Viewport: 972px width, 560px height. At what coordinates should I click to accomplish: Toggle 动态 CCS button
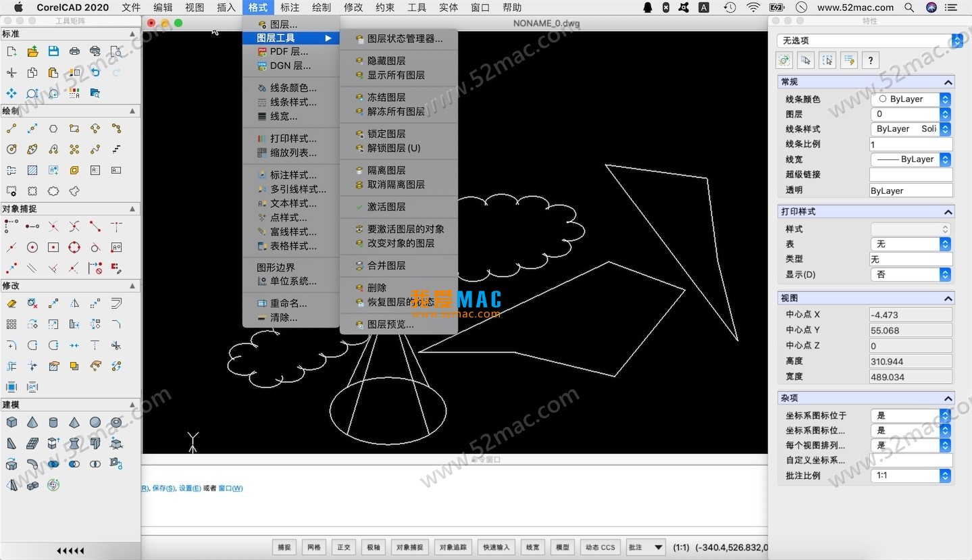[x=600, y=547]
